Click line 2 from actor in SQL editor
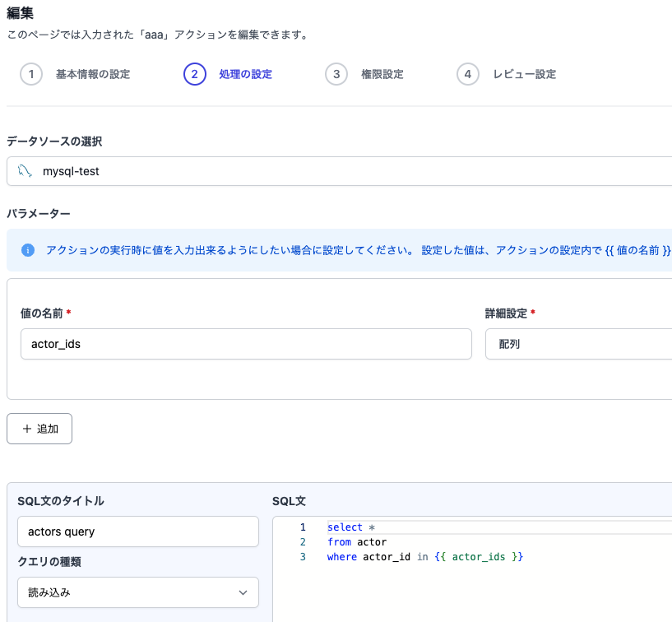The width and height of the screenshot is (672, 622). [357, 542]
